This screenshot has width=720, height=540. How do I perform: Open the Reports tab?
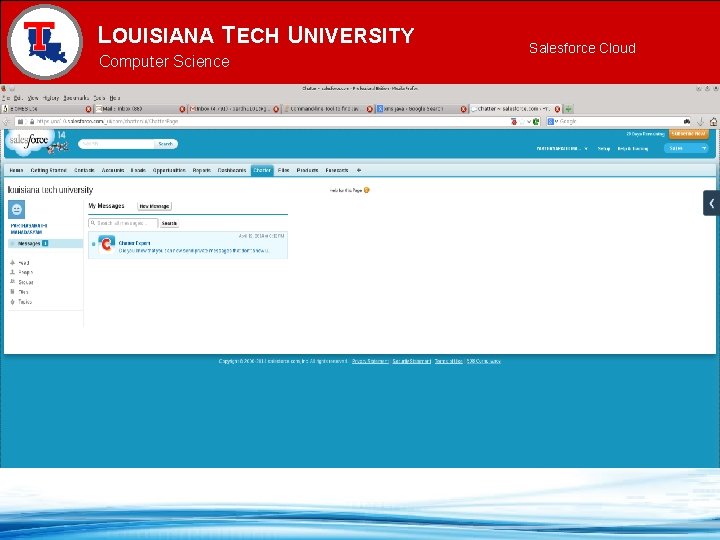pos(202,170)
